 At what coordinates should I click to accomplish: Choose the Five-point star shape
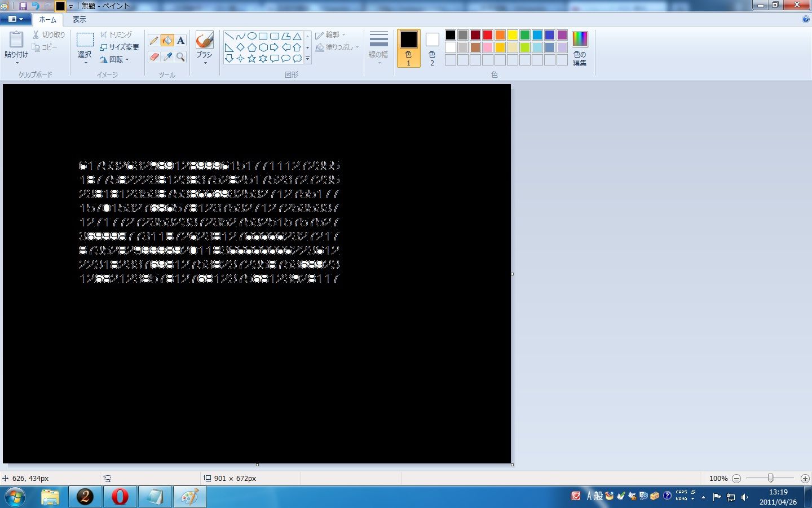[252, 58]
